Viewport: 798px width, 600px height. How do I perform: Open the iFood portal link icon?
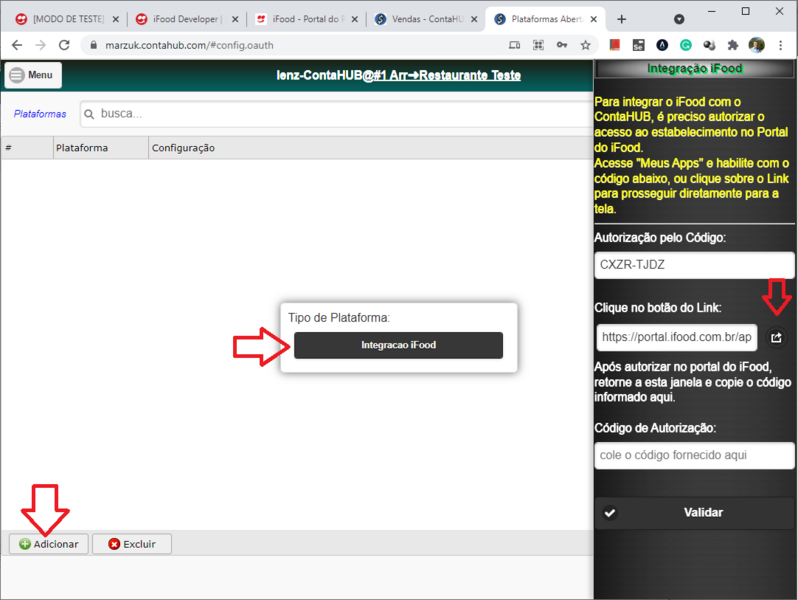pyautogui.click(x=776, y=337)
